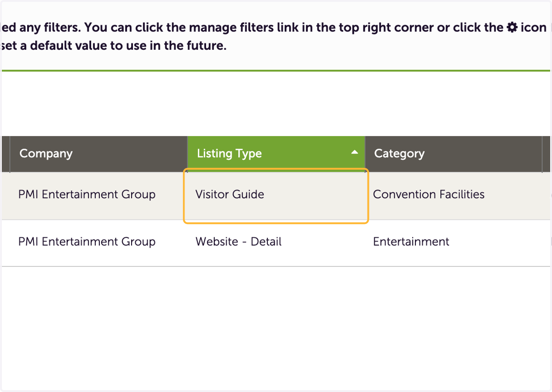Image resolution: width=552 pixels, height=392 pixels.
Task: Click the Listing Type sort arrow
Action: (x=354, y=152)
